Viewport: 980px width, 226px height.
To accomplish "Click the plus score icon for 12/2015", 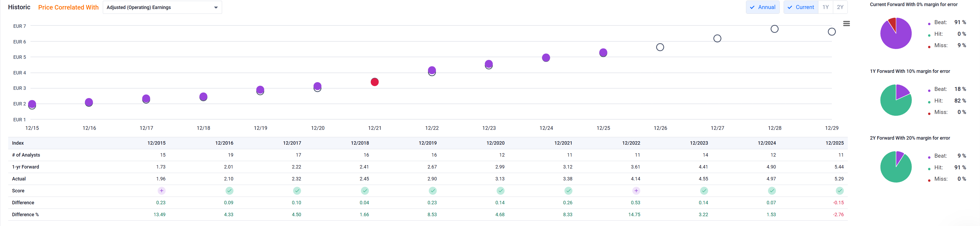I will click(162, 190).
